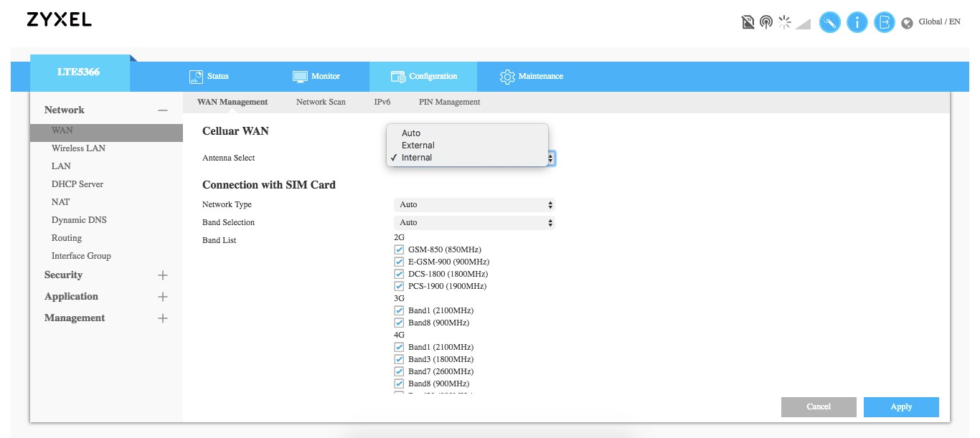Open the setup wizard wand icon
The height and width of the screenshot is (438, 980).
[830, 23]
